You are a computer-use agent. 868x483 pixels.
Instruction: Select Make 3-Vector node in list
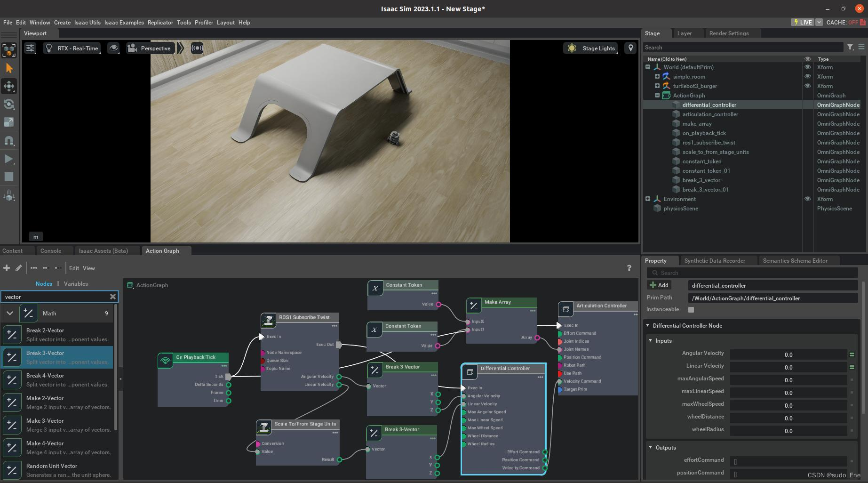[57, 425]
